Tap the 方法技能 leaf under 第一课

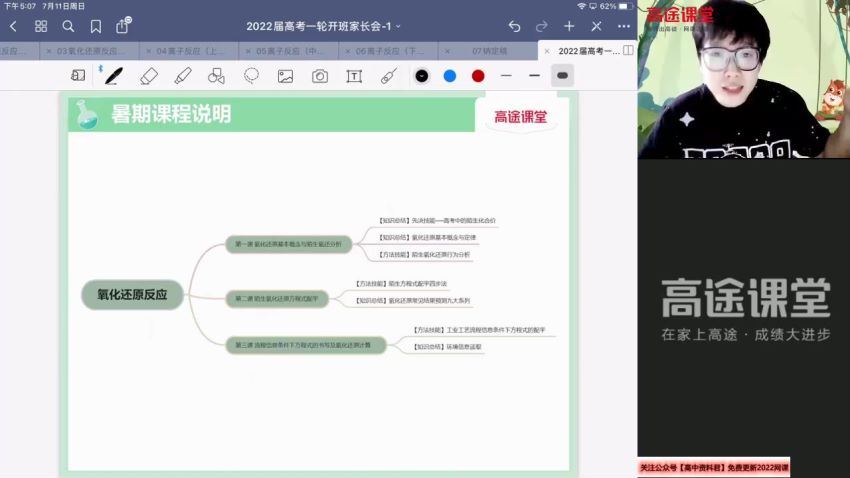[x=424, y=255]
